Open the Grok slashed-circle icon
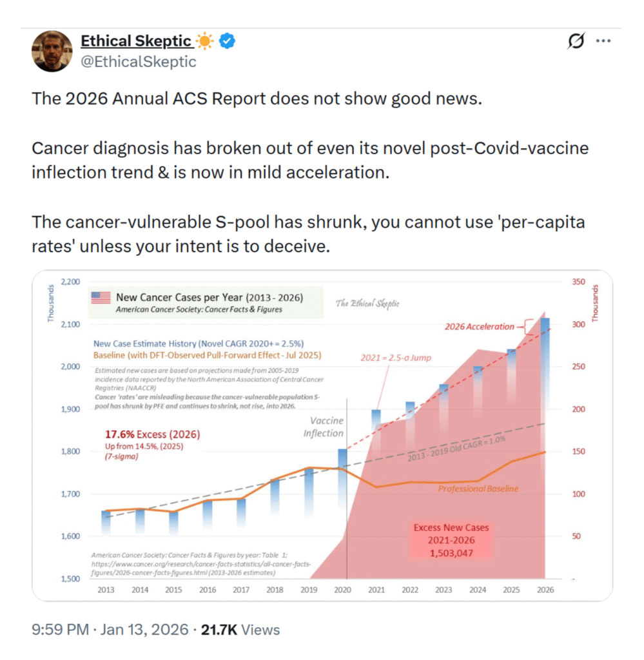This screenshot has width=644, height=660. point(575,41)
